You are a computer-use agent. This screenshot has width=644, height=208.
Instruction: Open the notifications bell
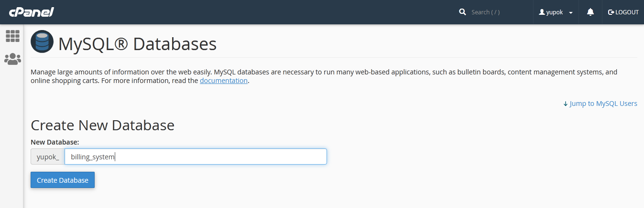[x=590, y=12]
